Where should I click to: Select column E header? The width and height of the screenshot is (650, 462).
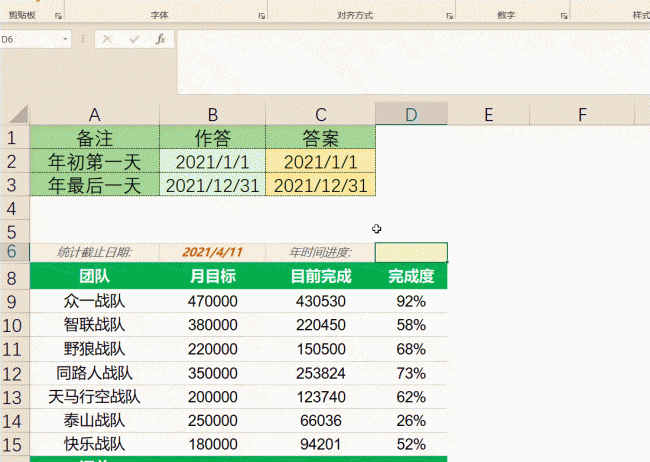click(x=488, y=114)
